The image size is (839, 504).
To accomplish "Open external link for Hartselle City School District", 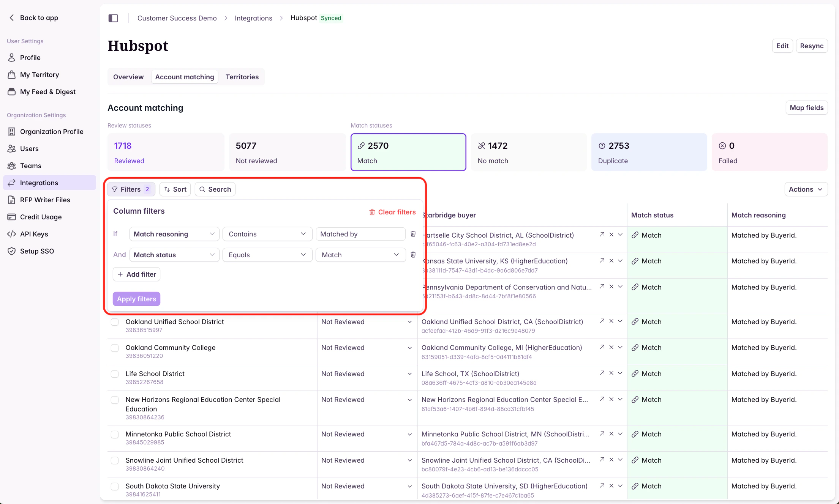I will point(602,235).
